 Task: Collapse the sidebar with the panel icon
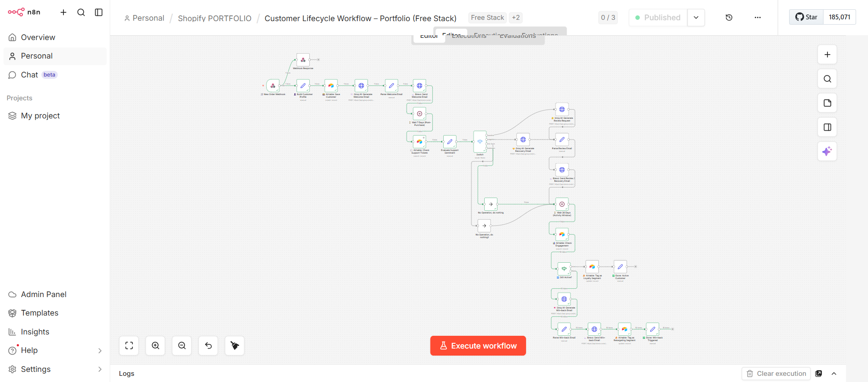(x=99, y=12)
